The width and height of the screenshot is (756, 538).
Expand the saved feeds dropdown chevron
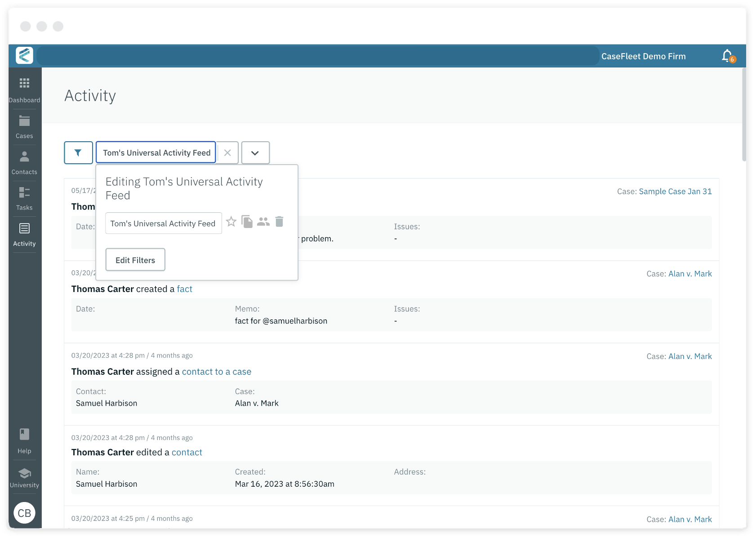click(x=255, y=152)
